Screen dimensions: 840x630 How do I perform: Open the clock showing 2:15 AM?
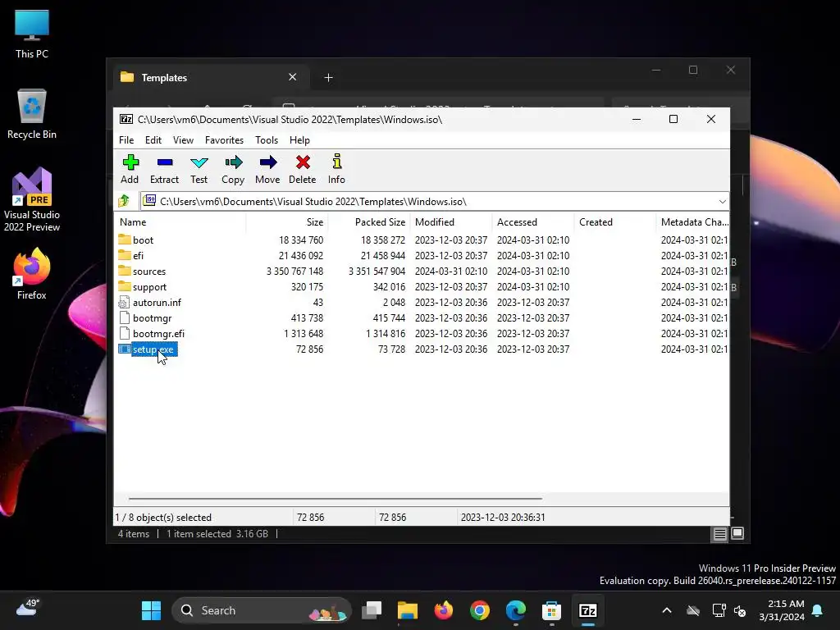pyautogui.click(x=782, y=610)
